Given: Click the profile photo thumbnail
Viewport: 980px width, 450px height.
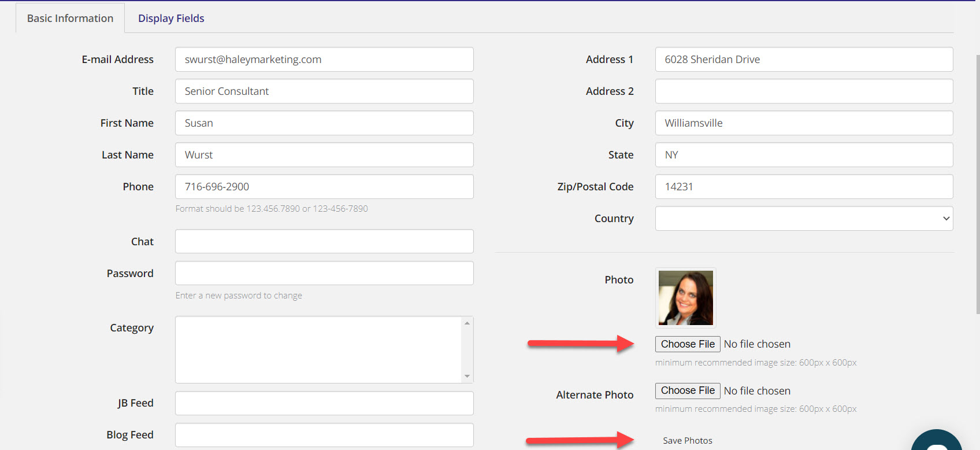Looking at the screenshot, I should tap(685, 298).
